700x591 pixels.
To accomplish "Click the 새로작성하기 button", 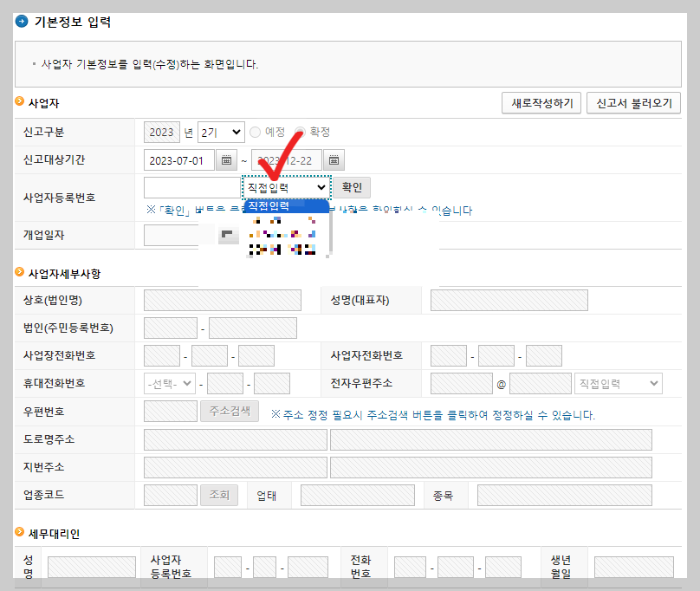I will (x=541, y=102).
